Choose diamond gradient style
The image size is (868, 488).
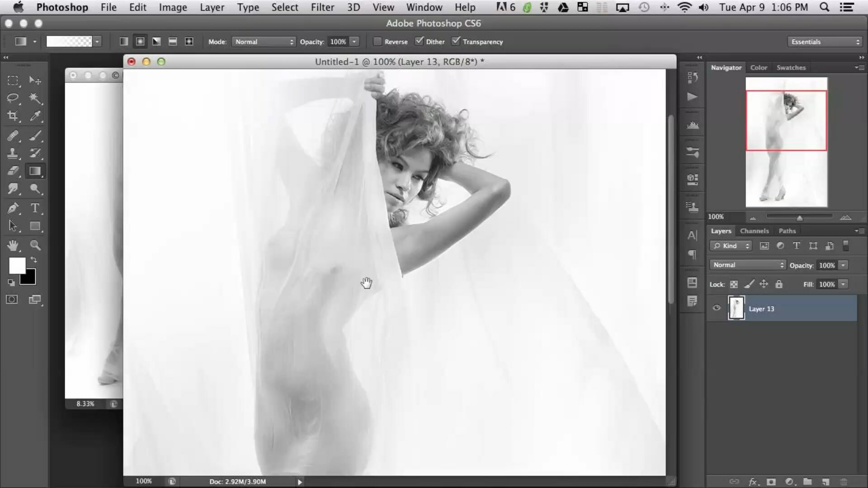click(189, 42)
